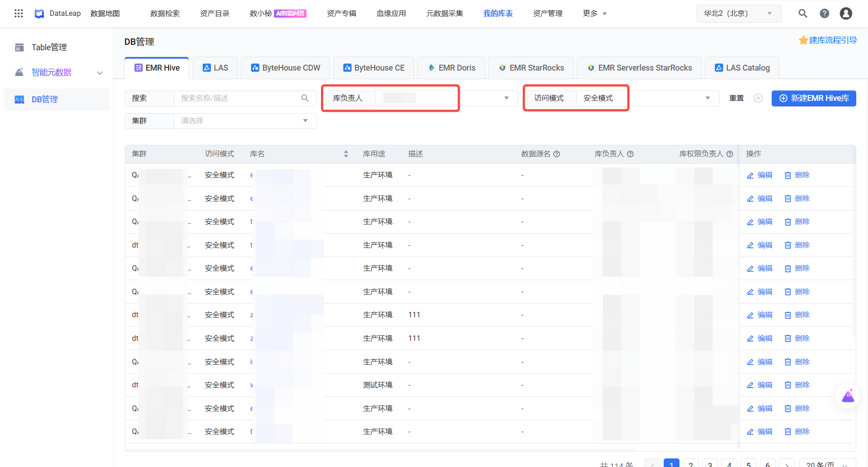The width and height of the screenshot is (868, 467).
Task: Open 资产专辑 in the top navigation
Action: (x=341, y=14)
